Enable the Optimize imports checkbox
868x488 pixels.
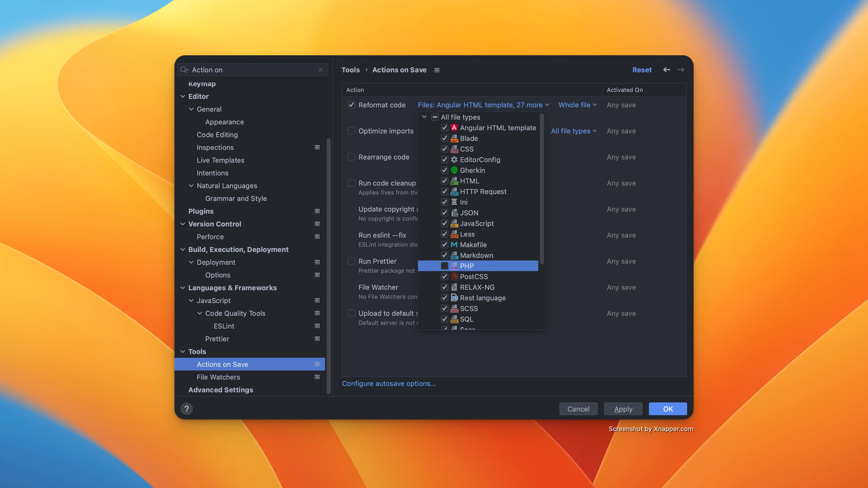352,131
